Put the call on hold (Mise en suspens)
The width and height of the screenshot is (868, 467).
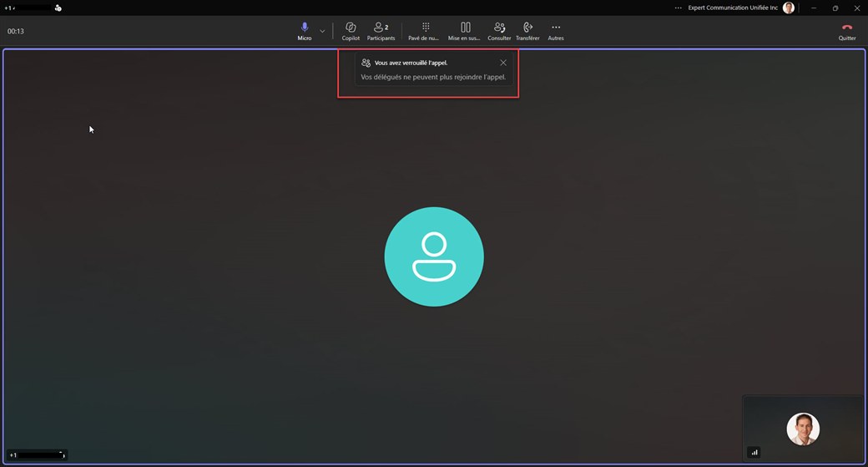pyautogui.click(x=464, y=31)
